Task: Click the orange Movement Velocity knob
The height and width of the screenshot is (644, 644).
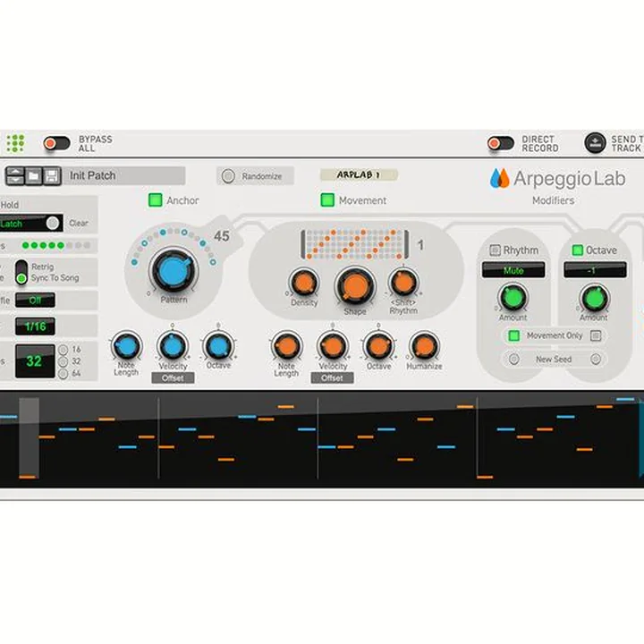Action: tap(332, 346)
